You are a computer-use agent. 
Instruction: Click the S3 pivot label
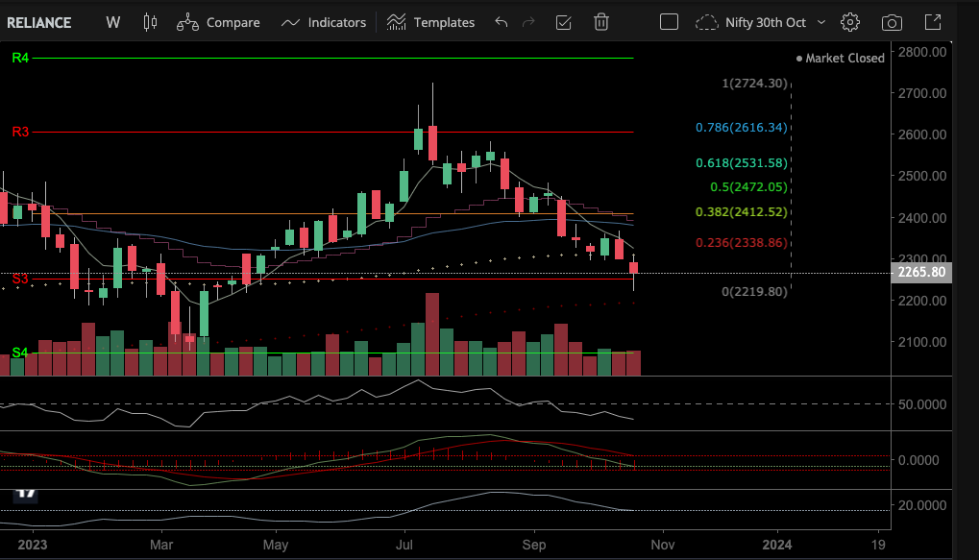pyautogui.click(x=20, y=279)
